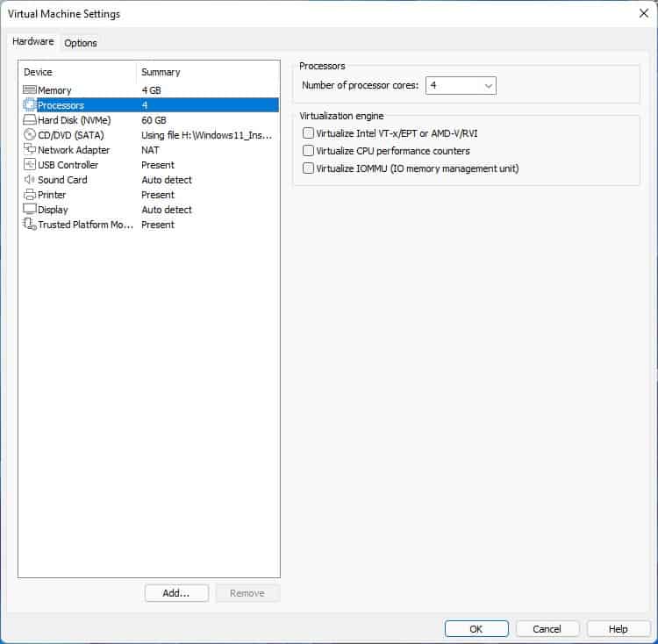Screen dimensions: 658x644
Task: Select the Display label
Action: [x=53, y=210]
